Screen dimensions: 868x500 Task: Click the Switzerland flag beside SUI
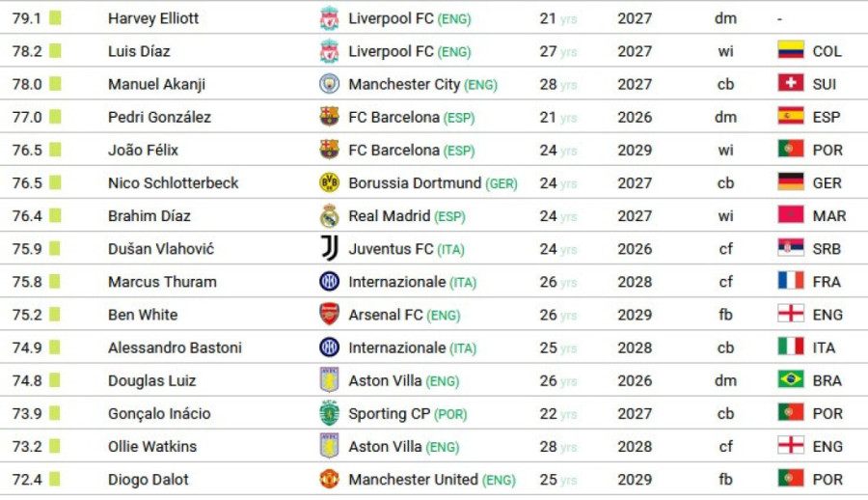pos(791,84)
